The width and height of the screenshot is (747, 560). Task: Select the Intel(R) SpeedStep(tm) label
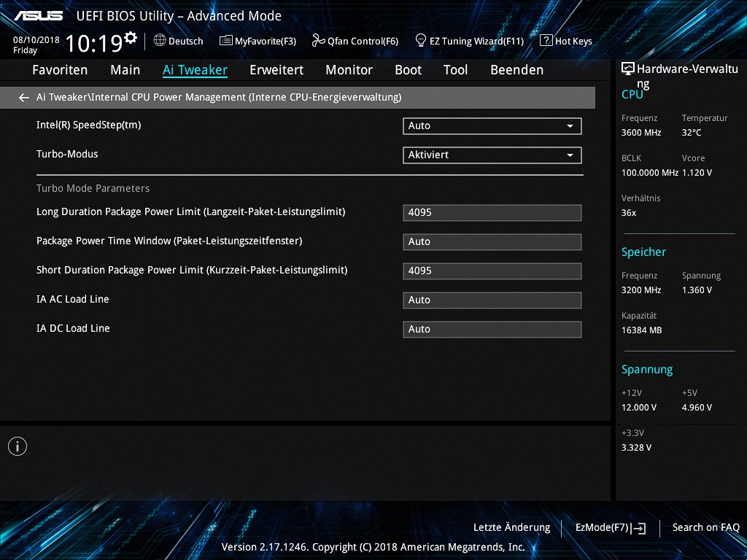tap(88, 125)
